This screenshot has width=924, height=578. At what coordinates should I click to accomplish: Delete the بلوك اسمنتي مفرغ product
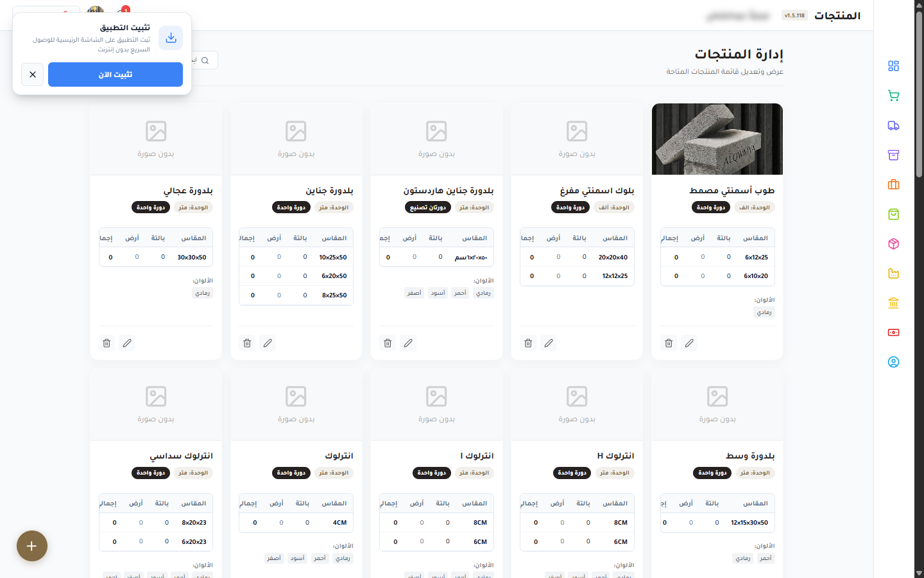pyautogui.click(x=528, y=343)
